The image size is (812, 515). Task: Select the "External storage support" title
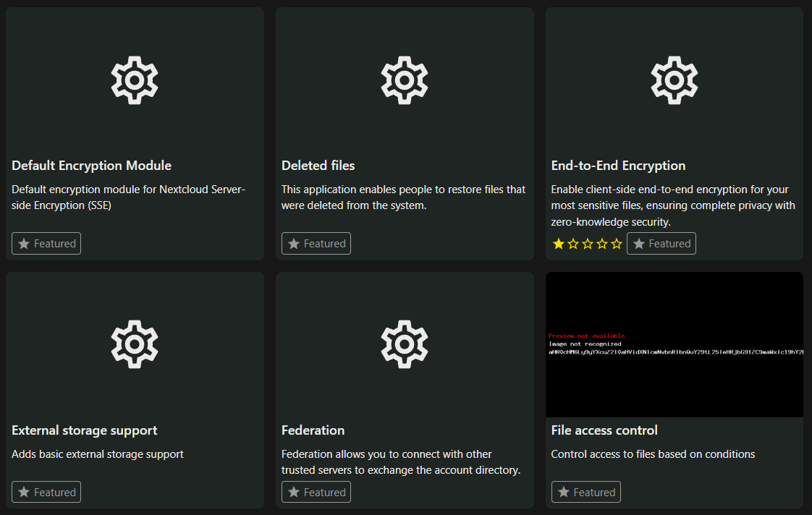click(x=85, y=430)
